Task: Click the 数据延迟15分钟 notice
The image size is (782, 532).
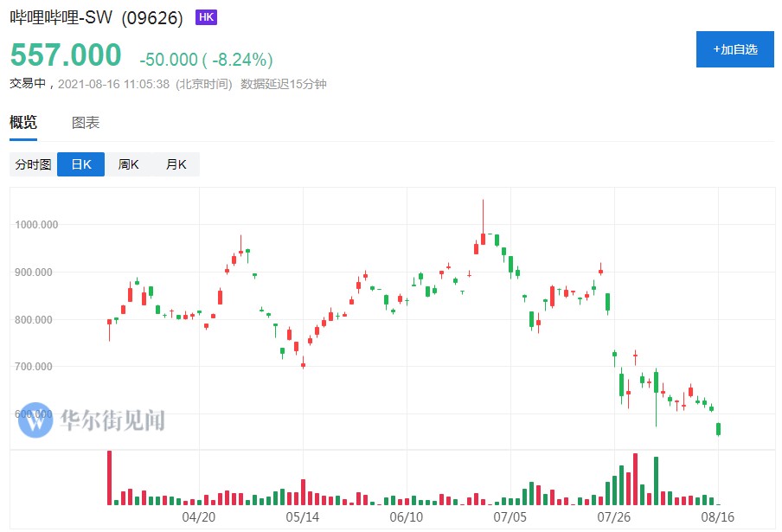Action: click(283, 84)
